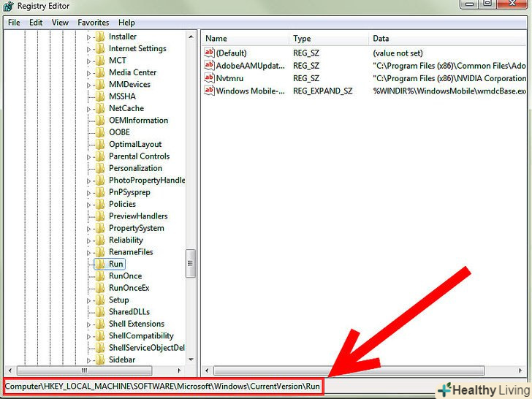Expand the RenameFiles key
532x399 pixels.
88,252
